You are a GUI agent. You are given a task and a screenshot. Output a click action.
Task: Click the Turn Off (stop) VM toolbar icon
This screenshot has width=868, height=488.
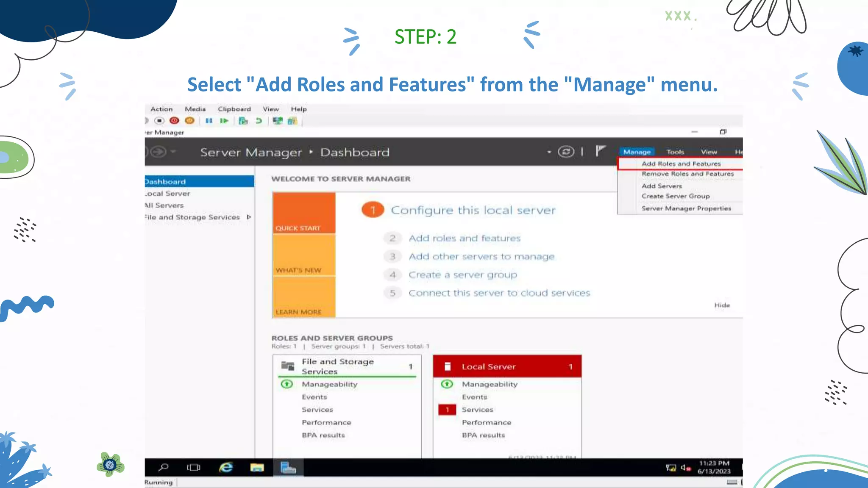point(159,121)
